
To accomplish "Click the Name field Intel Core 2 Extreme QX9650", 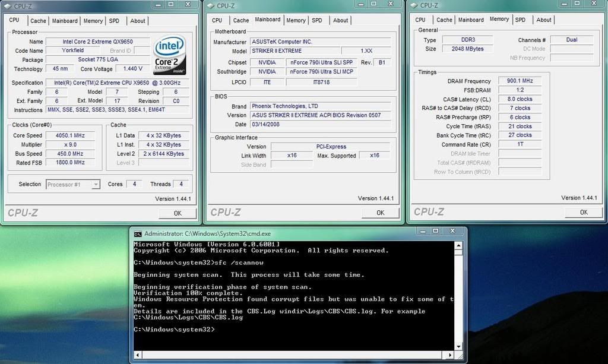I will coord(98,42).
